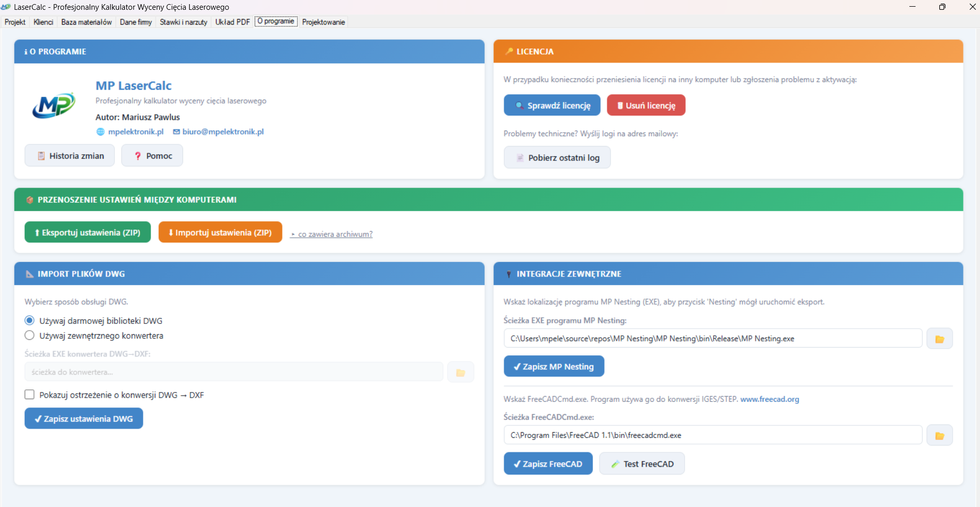The width and height of the screenshot is (980, 507).
Task: Click the MP logo image
Action: [54, 106]
